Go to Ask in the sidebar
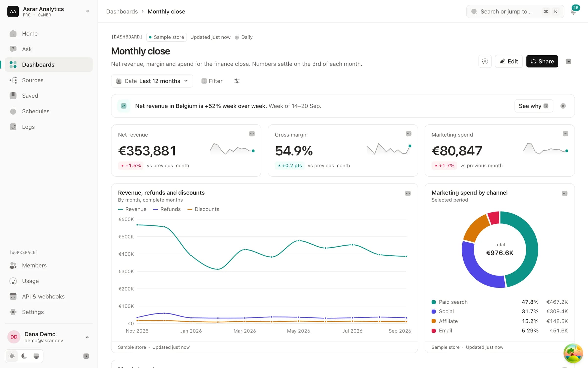 (49, 49)
